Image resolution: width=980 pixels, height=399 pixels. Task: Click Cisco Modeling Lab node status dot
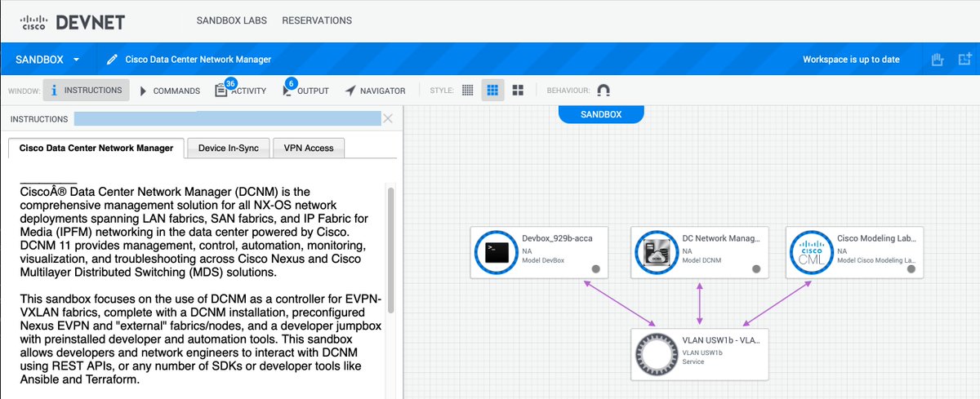click(x=911, y=268)
